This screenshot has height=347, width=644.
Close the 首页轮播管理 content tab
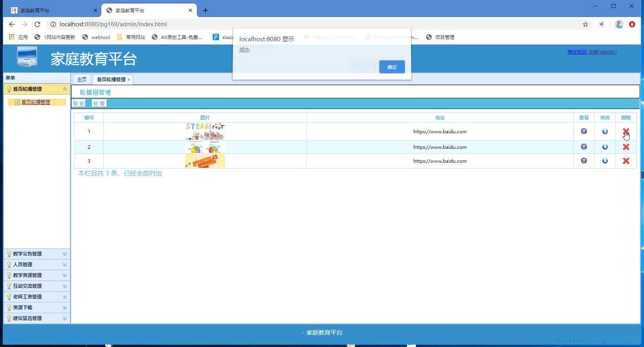tap(129, 80)
